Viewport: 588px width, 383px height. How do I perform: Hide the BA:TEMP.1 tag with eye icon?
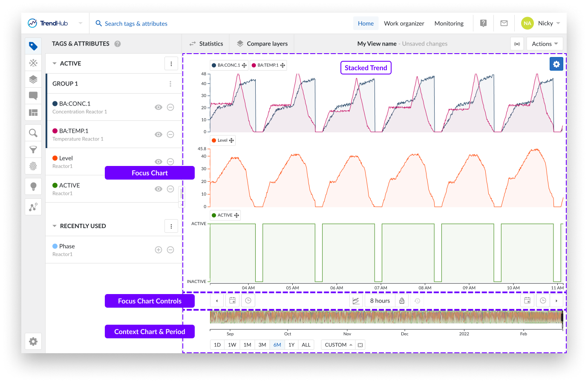click(159, 134)
